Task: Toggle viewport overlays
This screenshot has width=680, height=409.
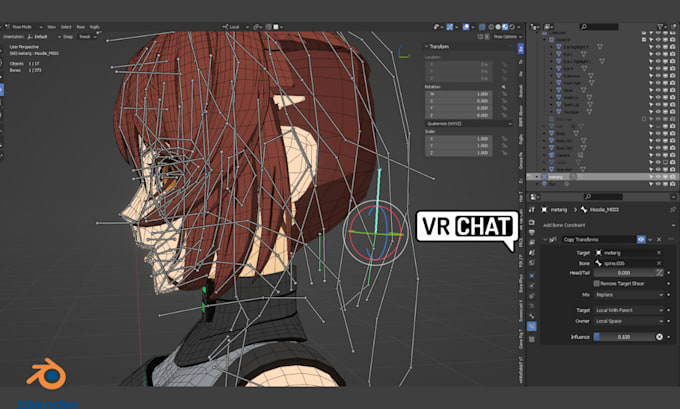Action: pos(466,27)
